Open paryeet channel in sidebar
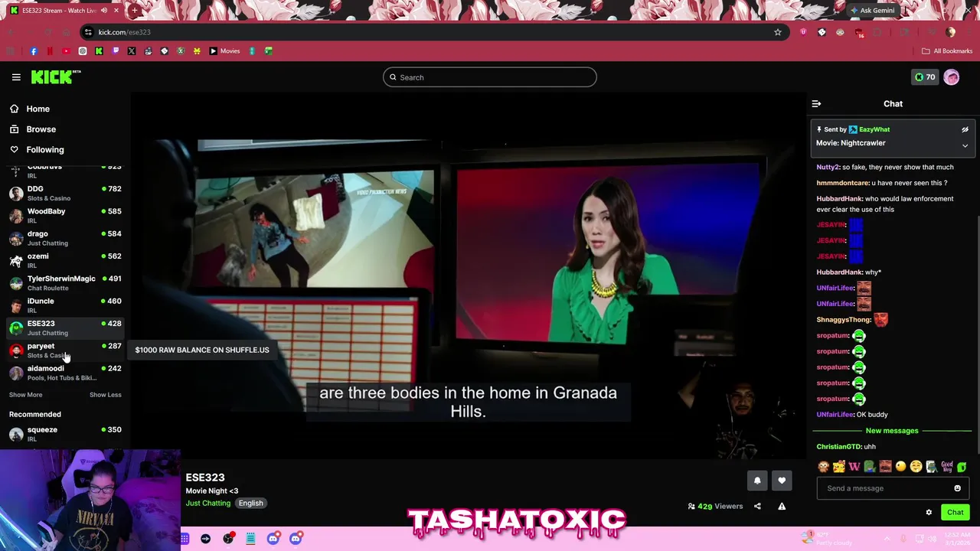The image size is (980, 551). [x=65, y=350]
